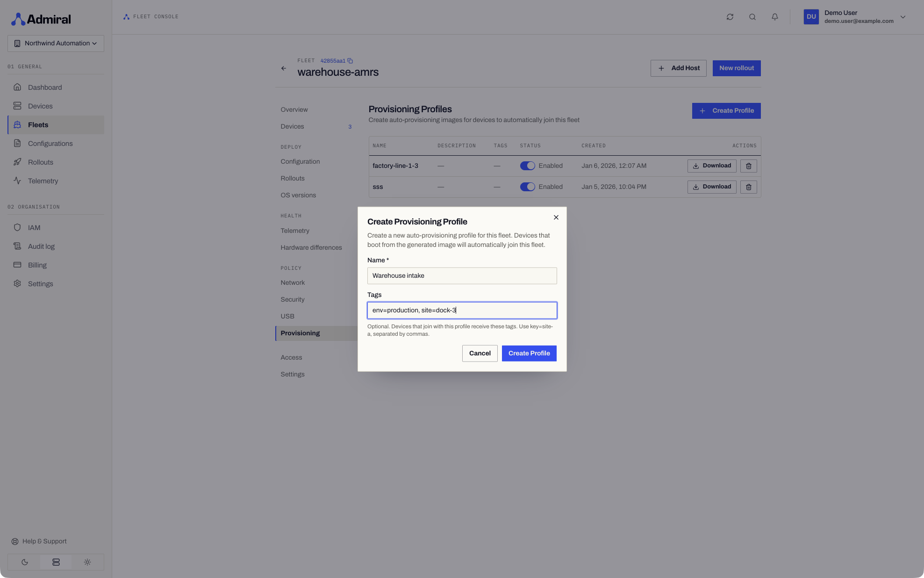Open the Northwind Automation organisation dropdown
The image size is (924, 578).
56,43
